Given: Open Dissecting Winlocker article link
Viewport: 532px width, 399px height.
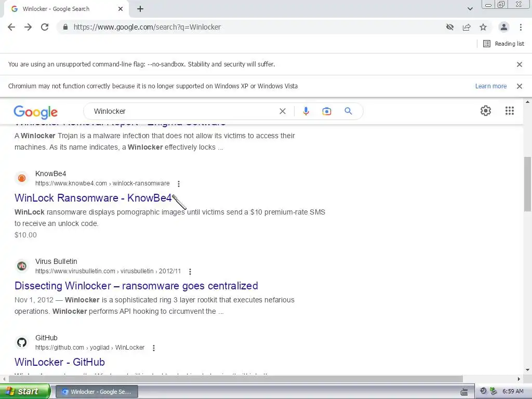Looking at the screenshot, I should point(136,286).
